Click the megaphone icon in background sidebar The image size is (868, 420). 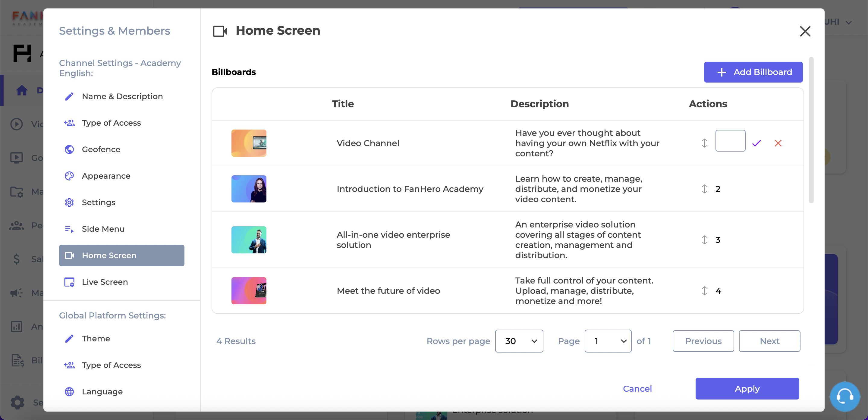(x=17, y=293)
